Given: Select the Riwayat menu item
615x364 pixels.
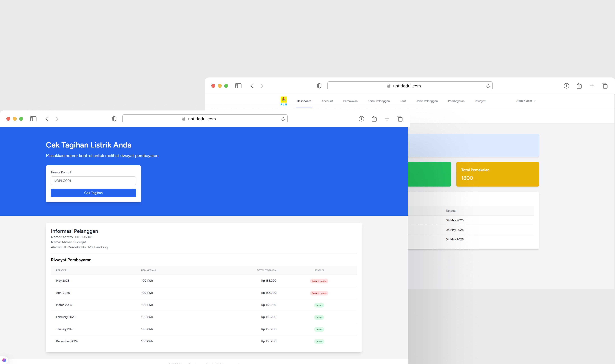Looking at the screenshot, I should click(480, 101).
